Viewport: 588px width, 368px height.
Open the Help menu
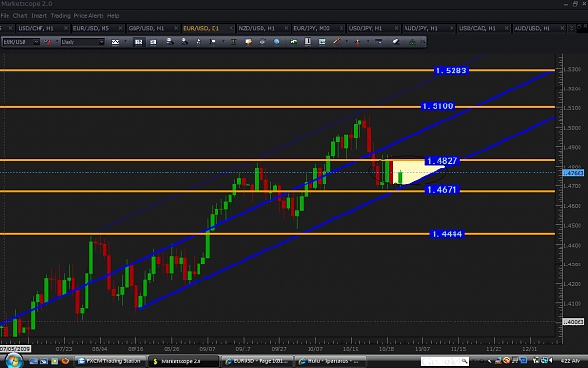113,16
